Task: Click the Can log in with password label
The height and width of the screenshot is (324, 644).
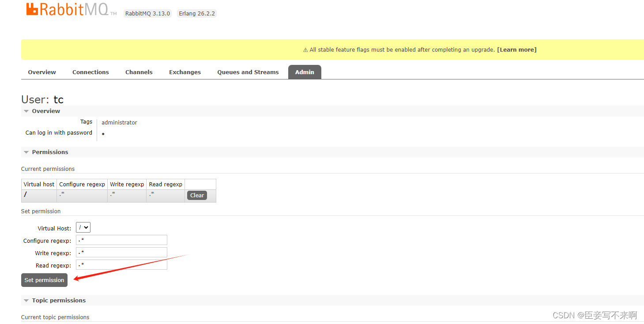Action: tap(59, 132)
